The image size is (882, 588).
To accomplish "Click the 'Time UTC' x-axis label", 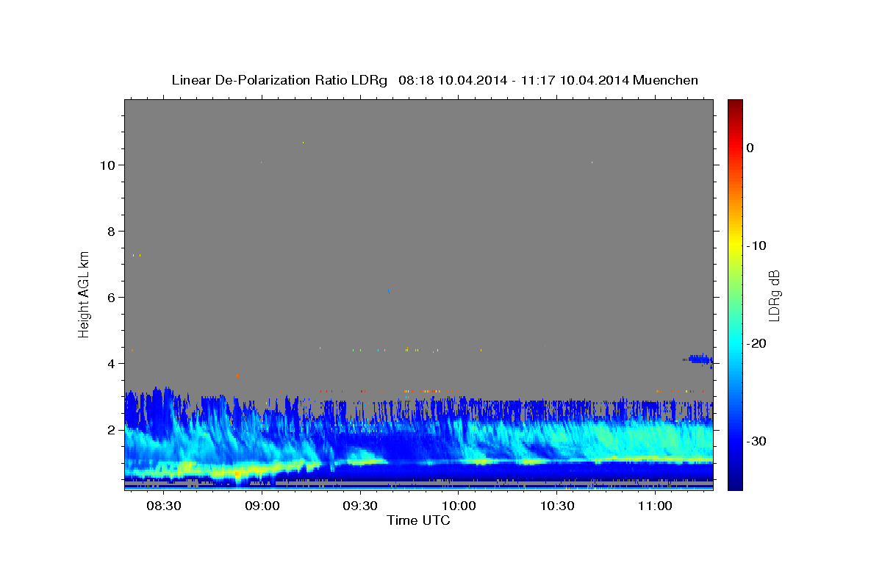I will pos(418,520).
